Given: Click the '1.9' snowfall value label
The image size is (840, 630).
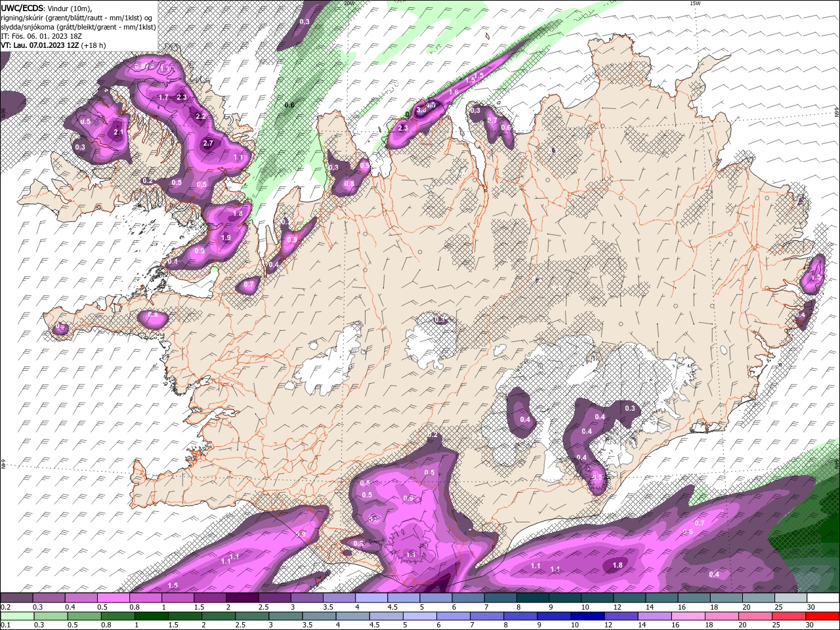Looking at the screenshot, I should (x=226, y=238).
